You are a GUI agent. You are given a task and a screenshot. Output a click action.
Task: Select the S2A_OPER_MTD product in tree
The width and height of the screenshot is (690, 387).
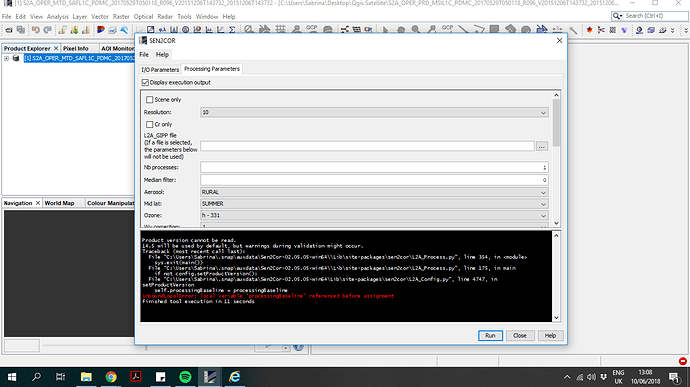tap(79, 58)
